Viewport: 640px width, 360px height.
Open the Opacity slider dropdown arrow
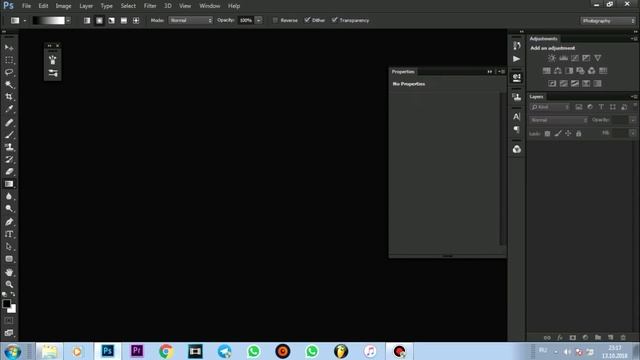[x=258, y=20]
